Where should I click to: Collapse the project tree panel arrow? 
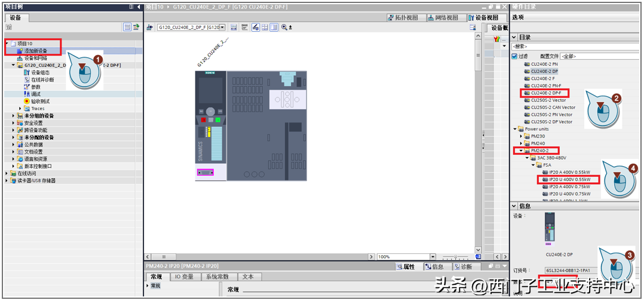point(139,7)
